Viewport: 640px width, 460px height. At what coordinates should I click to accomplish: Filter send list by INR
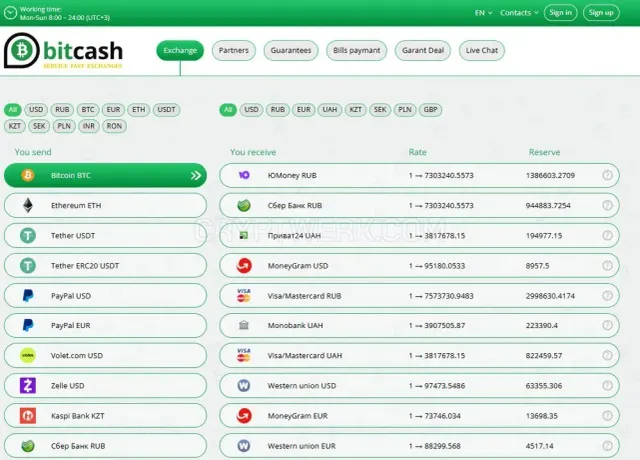89,126
